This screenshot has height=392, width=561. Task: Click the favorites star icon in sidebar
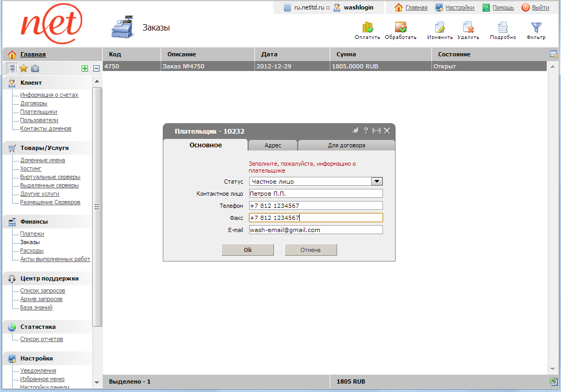[x=24, y=68]
